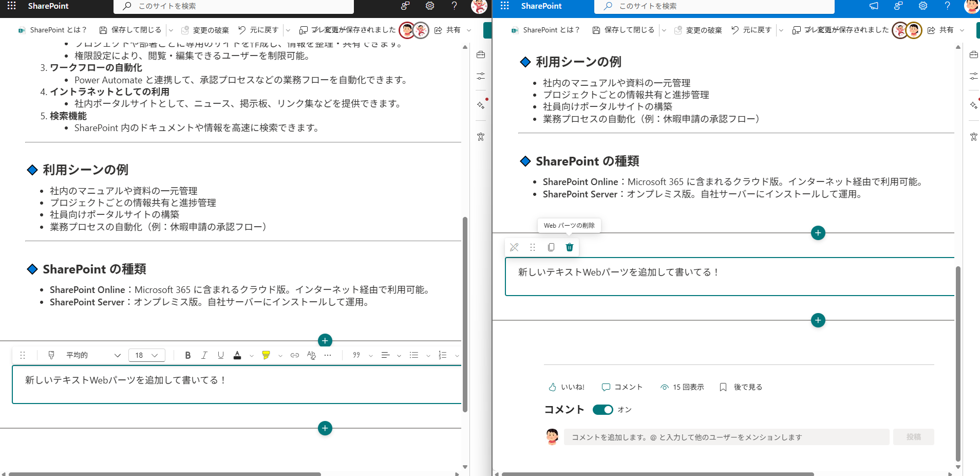This screenshot has width=980, height=476.
Task: Open the help question mark in the left window
Action: [x=454, y=6]
